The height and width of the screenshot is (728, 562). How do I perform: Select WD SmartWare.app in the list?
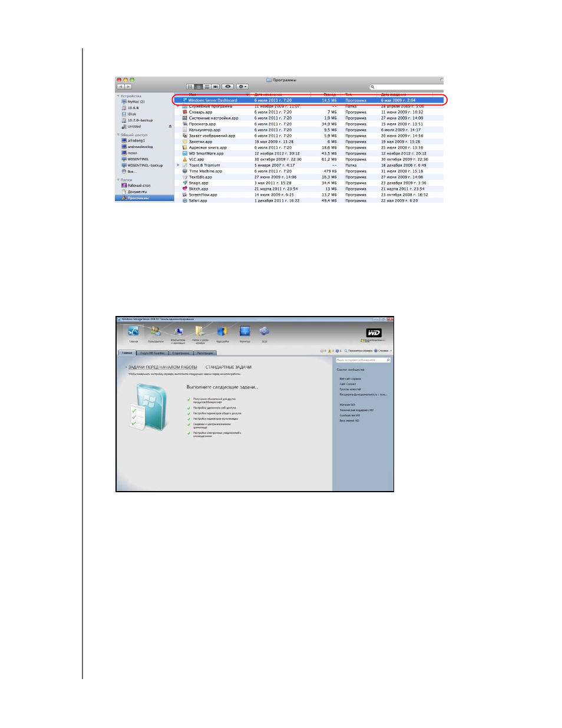(x=309, y=153)
